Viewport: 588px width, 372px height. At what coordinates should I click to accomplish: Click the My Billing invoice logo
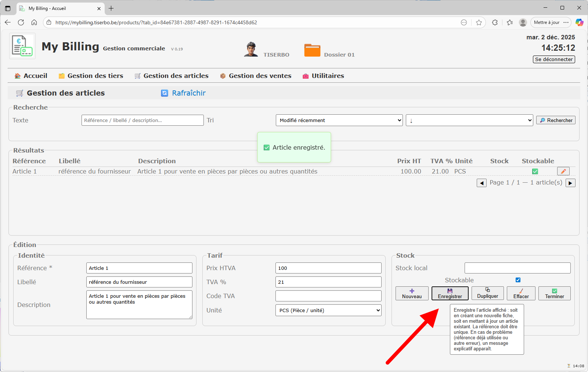[22, 46]
